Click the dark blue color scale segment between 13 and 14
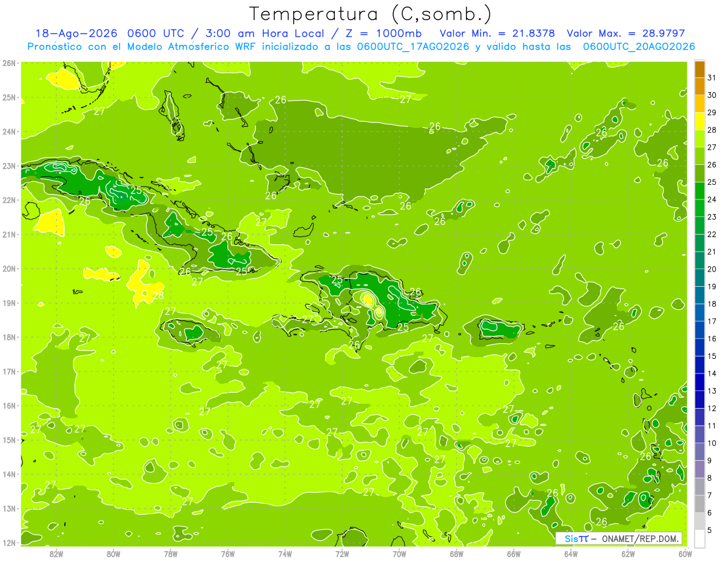Screen dimensions: 728x562 (x=700, y=382)
